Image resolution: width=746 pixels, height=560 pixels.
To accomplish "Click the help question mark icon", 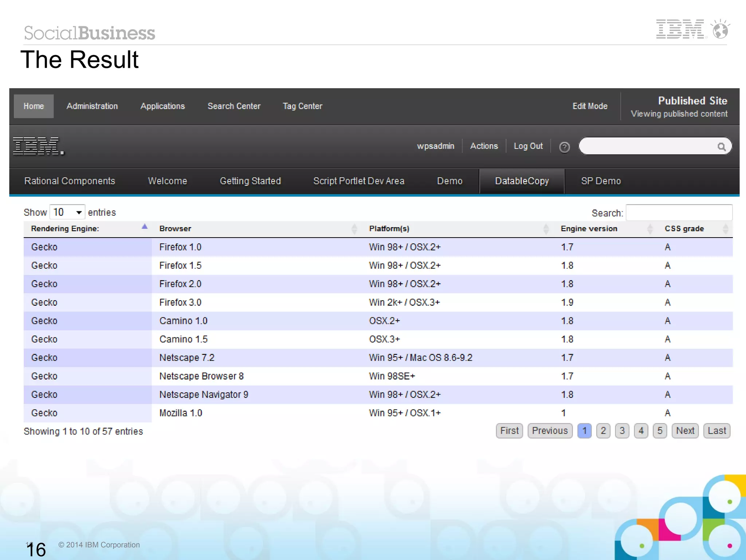I will click(564, 147).
